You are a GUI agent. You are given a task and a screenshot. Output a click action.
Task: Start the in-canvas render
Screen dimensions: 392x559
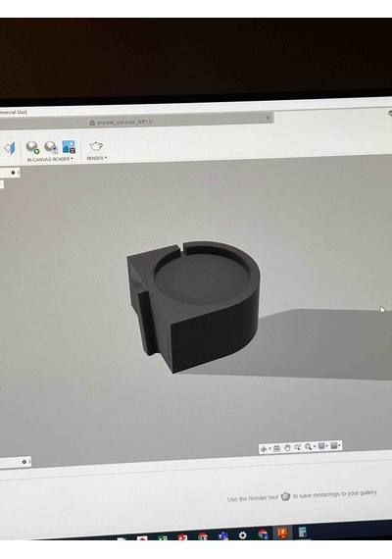[x=32, y=147]
